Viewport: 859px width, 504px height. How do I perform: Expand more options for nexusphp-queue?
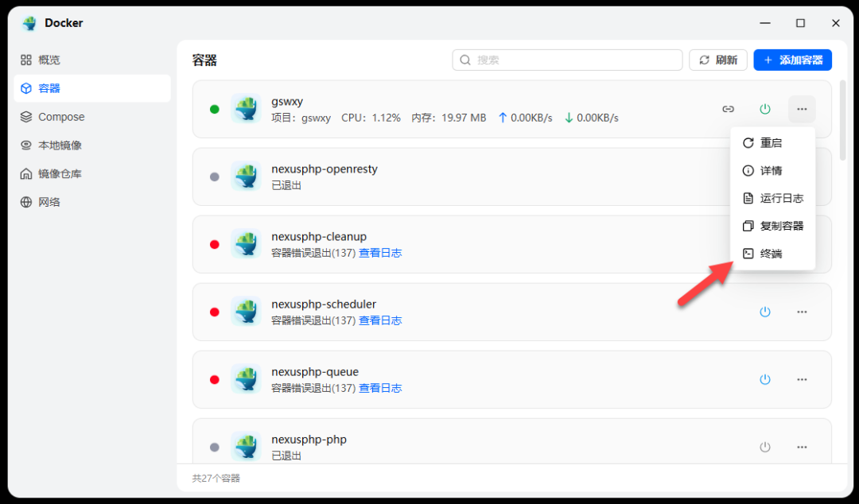[802, 379]
